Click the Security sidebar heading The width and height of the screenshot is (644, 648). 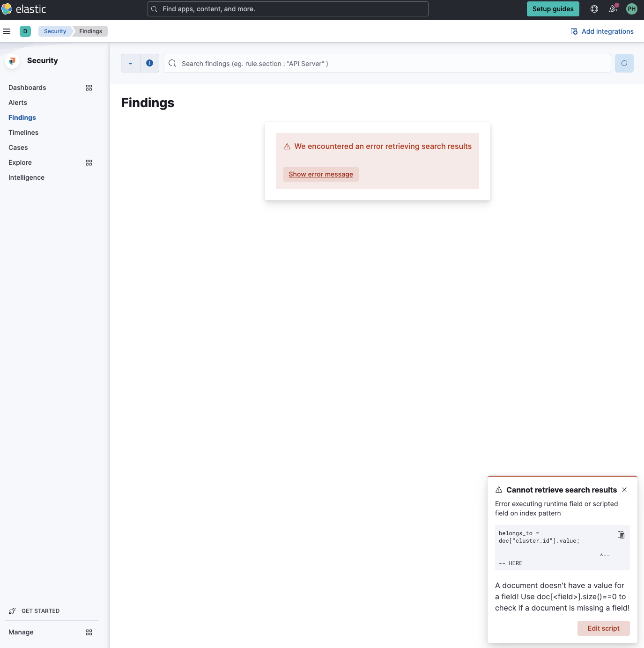43,60
